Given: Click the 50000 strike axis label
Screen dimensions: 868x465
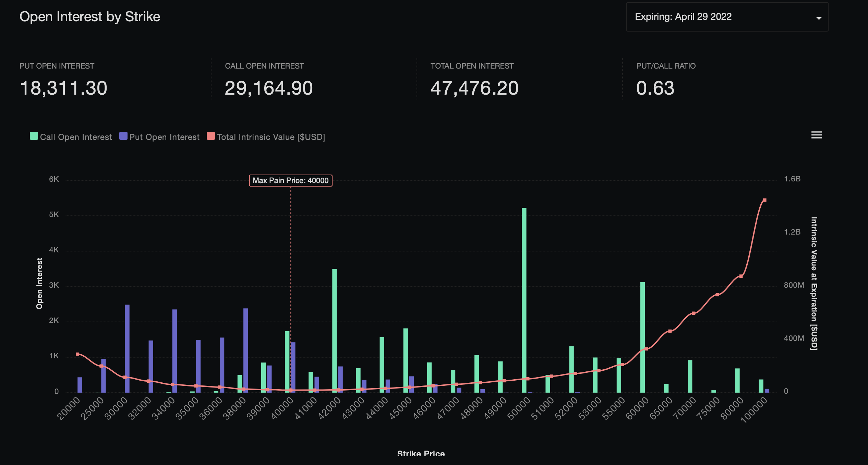Looking at the screenshot, I should [519, 408].
